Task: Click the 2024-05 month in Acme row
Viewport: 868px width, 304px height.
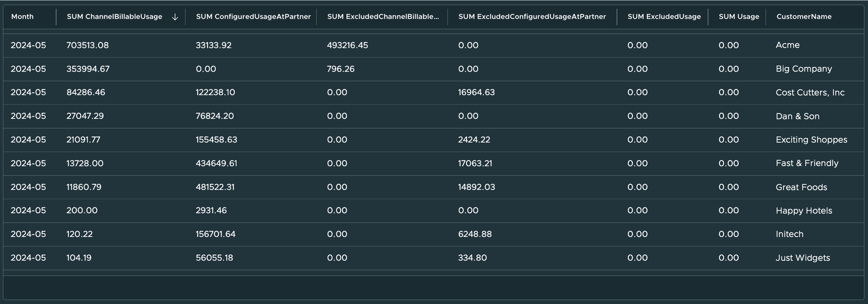Action: pyautogui.click(x=28, y=45)
